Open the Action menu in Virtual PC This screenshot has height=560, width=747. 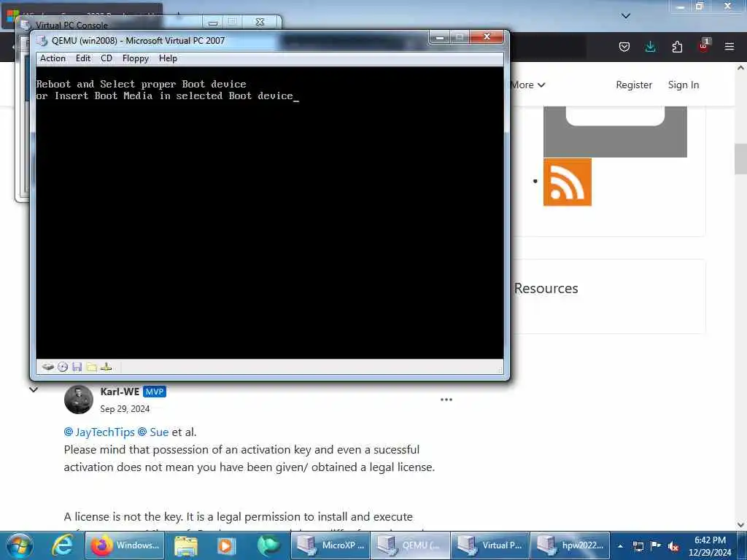[53, 58]
